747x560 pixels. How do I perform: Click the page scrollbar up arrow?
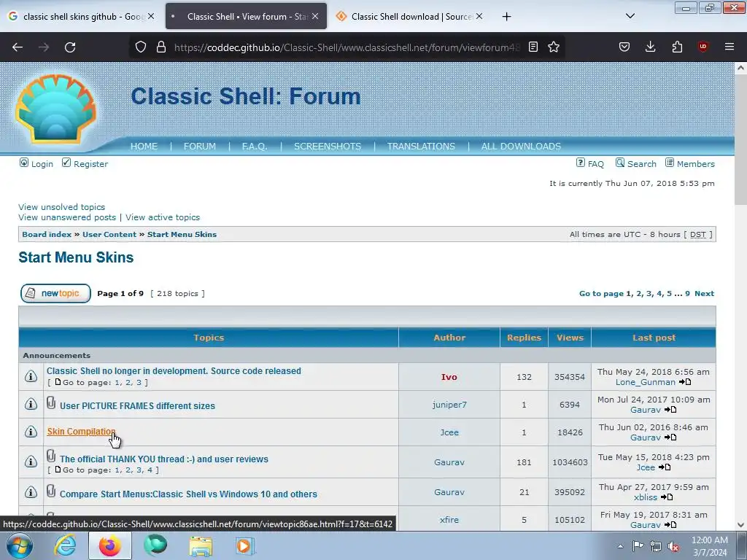(x=740, y=68)
